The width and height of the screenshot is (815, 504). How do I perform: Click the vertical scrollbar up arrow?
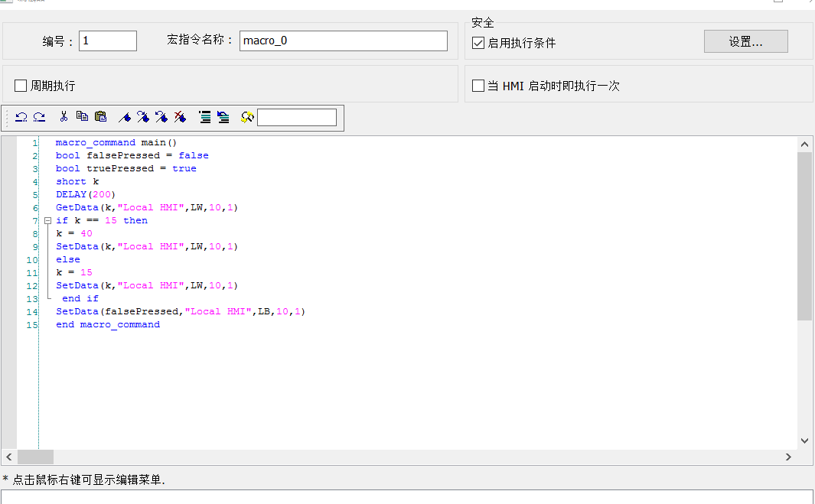(x=804, y=144)
